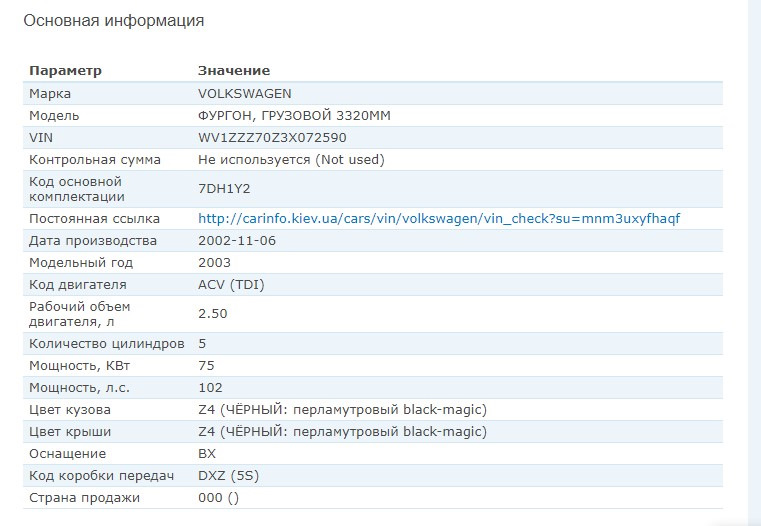The width and height of the screenshot is (761, 526).
Task: Select equipment value 'BX'
Action: click(x=207, y=454)
